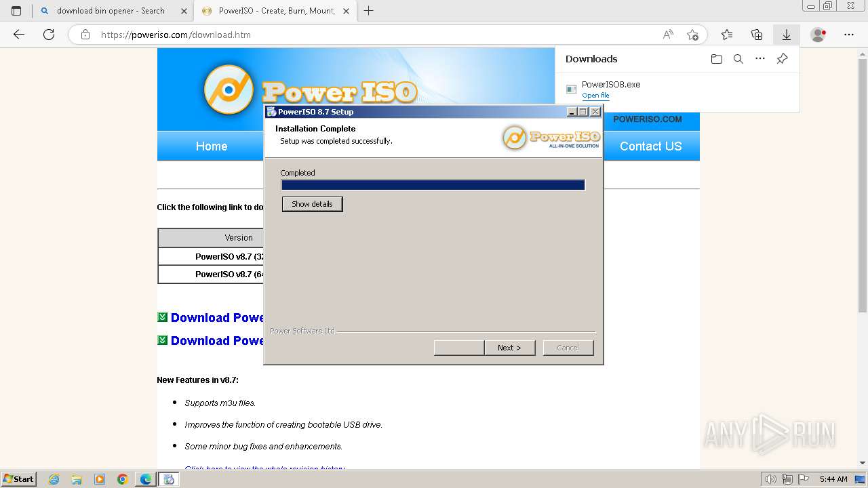
Task: Click first Download PowerISO link
Action: pos(217,318)
